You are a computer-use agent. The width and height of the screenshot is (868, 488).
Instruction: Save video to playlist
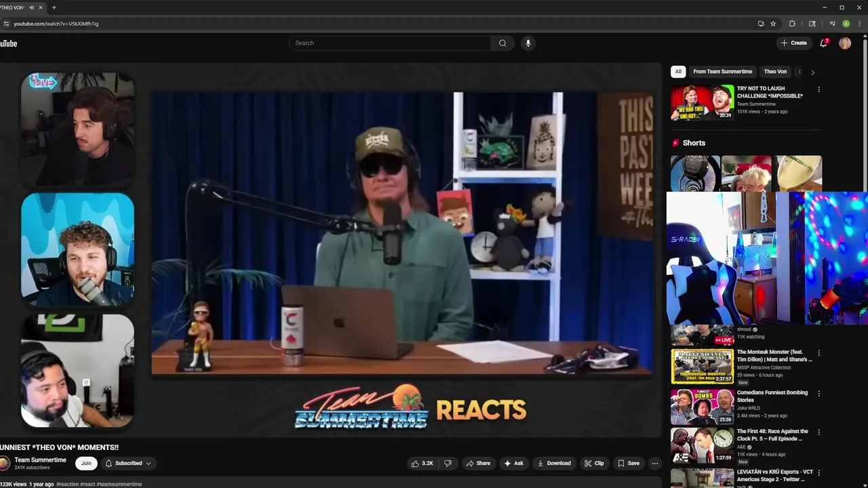click(x=628, y=464)
